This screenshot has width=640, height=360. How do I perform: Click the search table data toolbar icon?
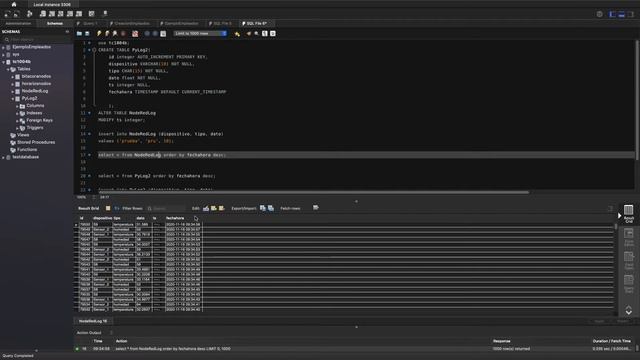pyautogui.click(x=91, y=14)
